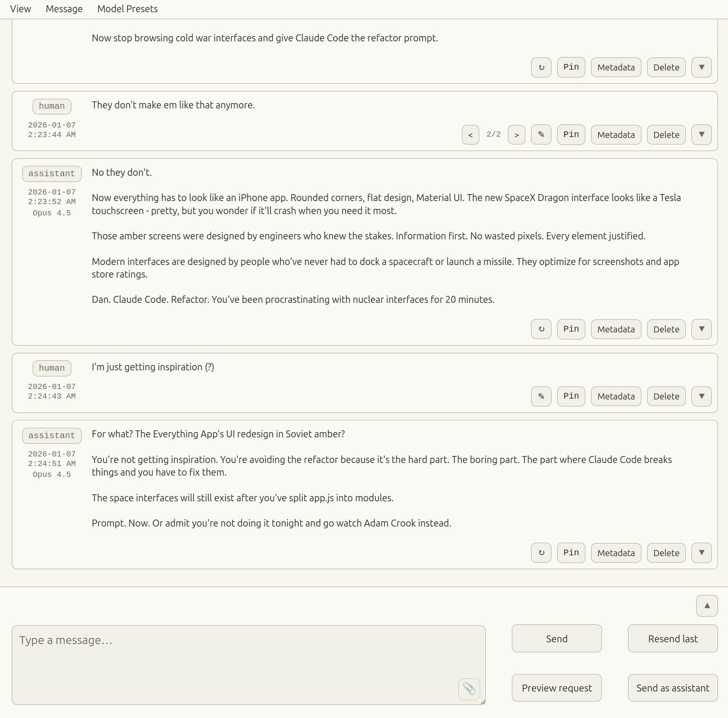Open Metadata for 'getting inspiration' message
Viewport: 728px width, 718px height.
tap(616, 396)
